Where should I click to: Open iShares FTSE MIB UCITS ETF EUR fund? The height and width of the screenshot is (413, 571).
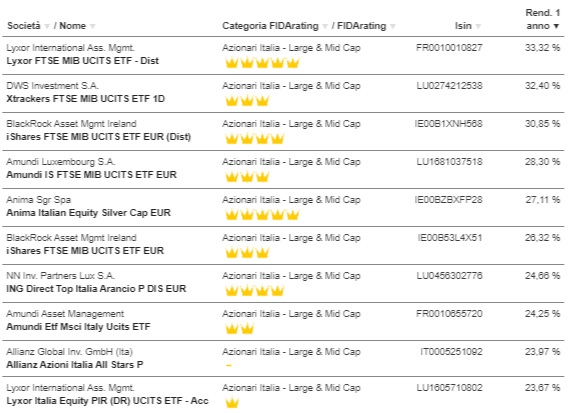tap(85, 251)
